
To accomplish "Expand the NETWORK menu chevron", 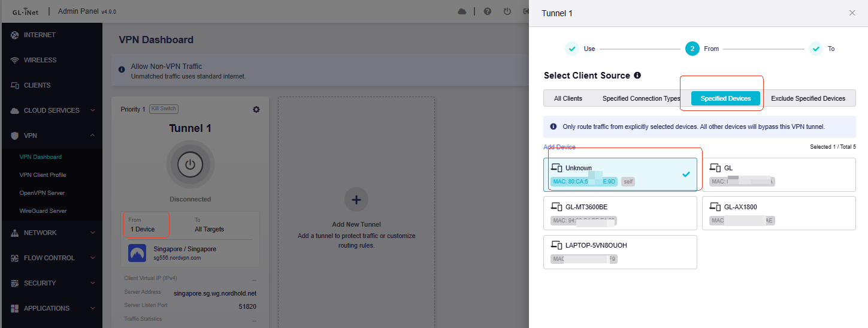I will click(x=92, y=233).
